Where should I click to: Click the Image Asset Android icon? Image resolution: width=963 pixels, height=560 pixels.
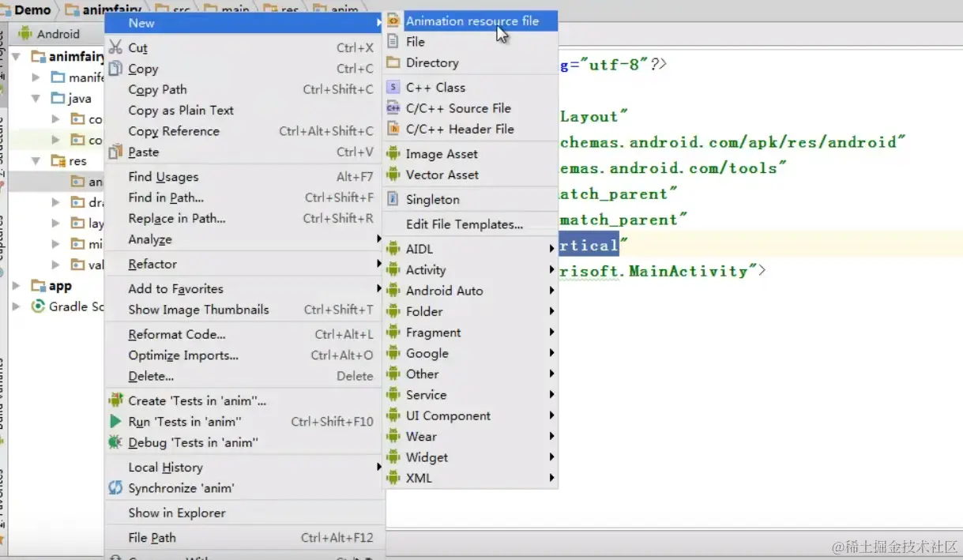393,154
